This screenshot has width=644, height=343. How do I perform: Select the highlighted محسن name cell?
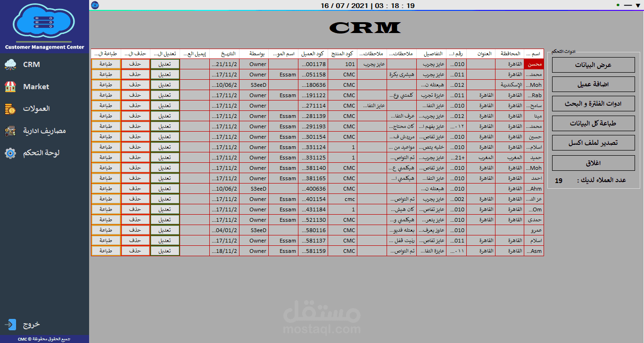[x=534, y=64]
